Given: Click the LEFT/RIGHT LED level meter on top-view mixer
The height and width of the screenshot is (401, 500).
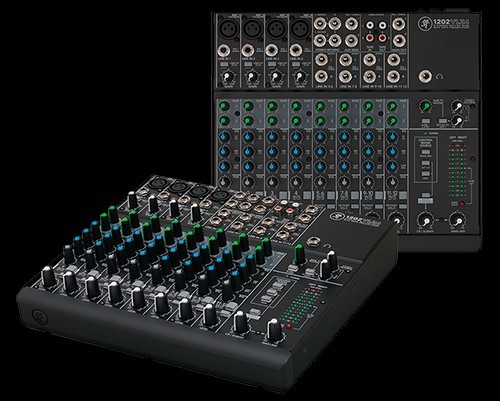Looking at the screenshot, I should [x=458, y=171].
